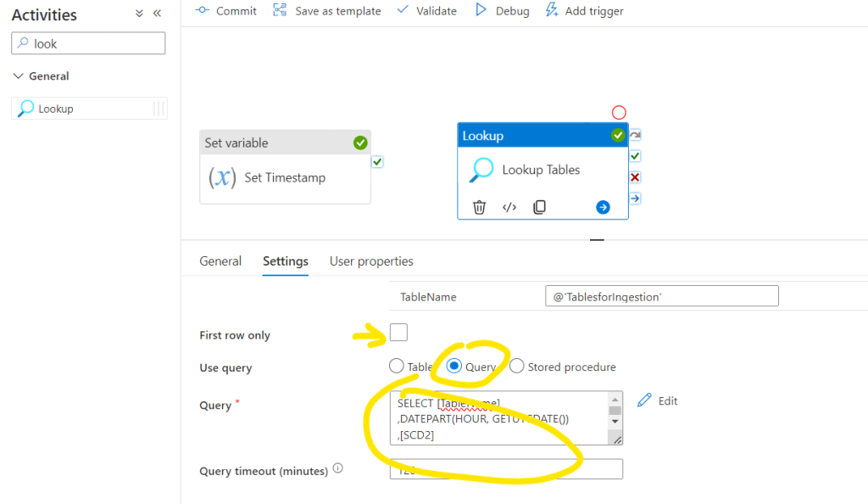Click the Query timeout info icon
The image size is (868, 504).
tap(338, 468)
